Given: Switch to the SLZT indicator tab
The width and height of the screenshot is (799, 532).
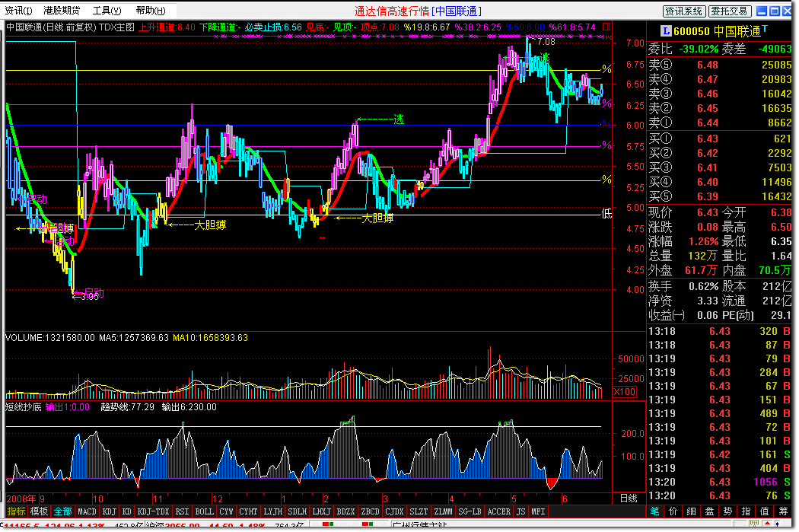Looking at the screenshot, I should 419,511.
